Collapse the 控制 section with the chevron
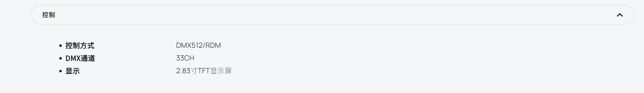The height and width of the screenshot is (93, 644). tap(620, 15)
